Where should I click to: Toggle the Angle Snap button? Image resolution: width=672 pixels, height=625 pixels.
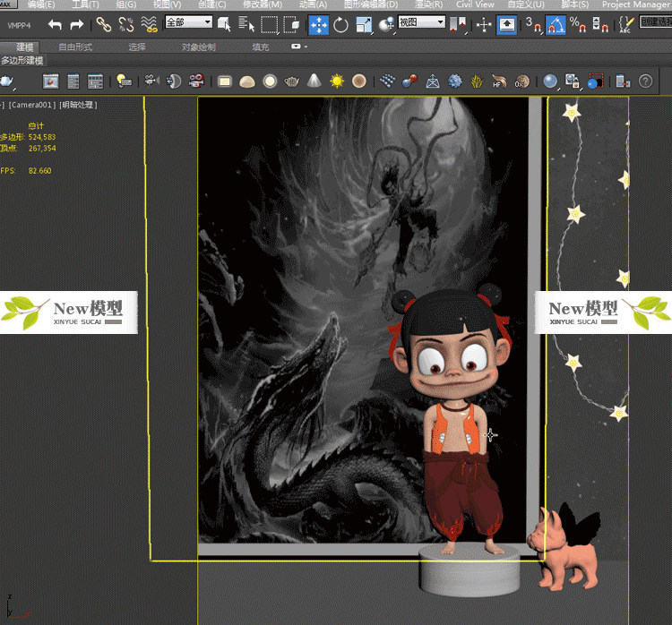point(556,24)
